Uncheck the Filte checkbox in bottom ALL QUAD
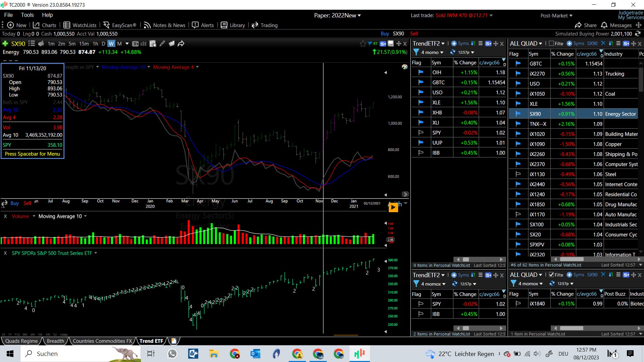Screen dimensions: 644x362 (x=551, y=275)
